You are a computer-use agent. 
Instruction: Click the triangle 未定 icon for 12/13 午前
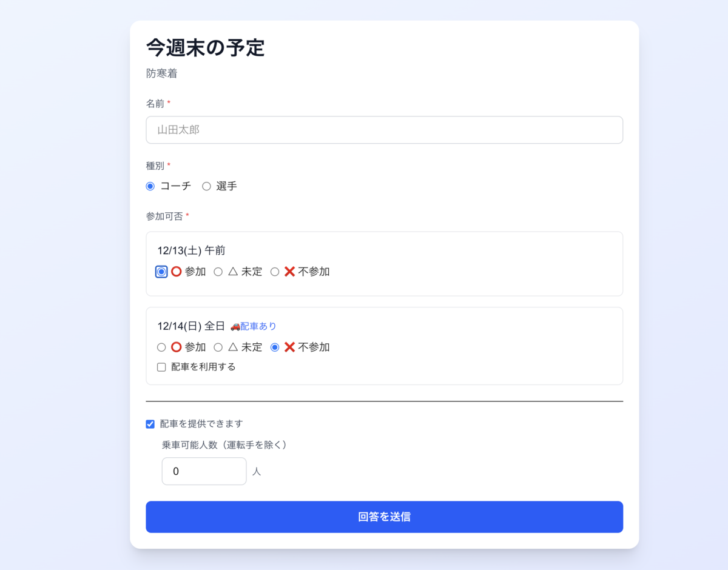pos(233,272)
